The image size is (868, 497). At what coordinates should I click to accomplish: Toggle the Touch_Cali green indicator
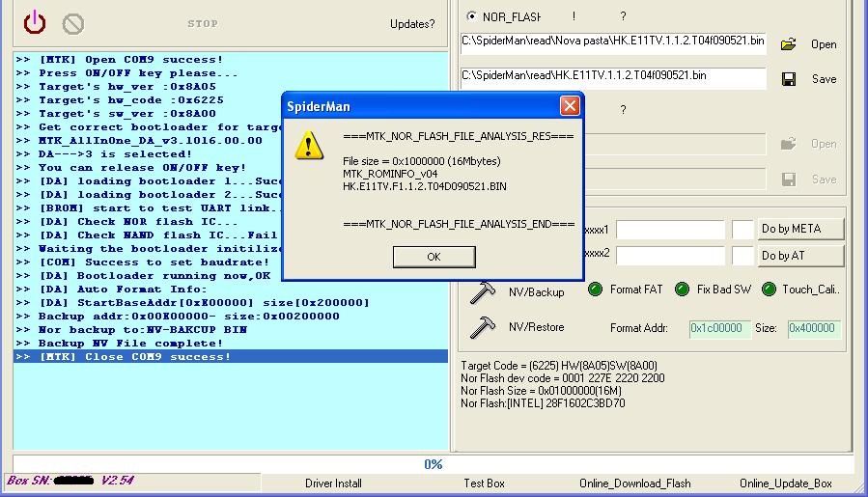769,289
